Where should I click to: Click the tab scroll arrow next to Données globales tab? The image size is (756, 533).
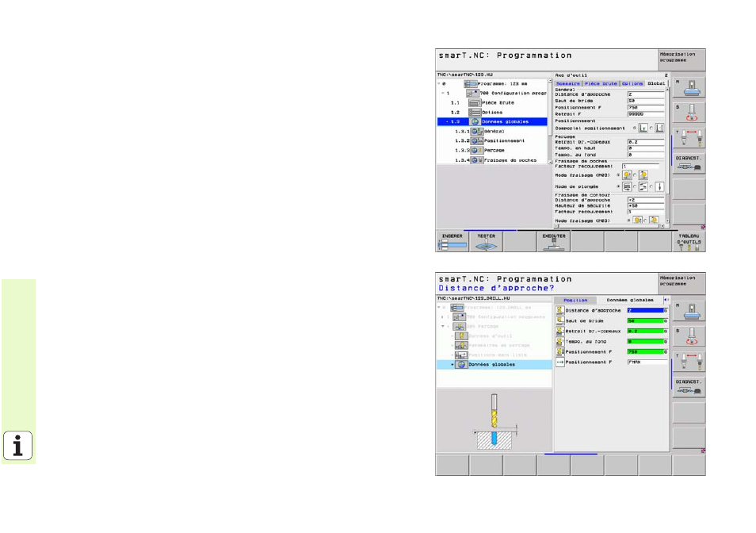pos(666,300)
